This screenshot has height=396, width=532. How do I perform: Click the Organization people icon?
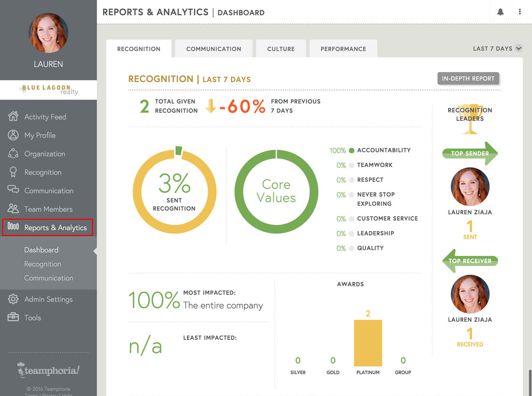tap(14, 153)
